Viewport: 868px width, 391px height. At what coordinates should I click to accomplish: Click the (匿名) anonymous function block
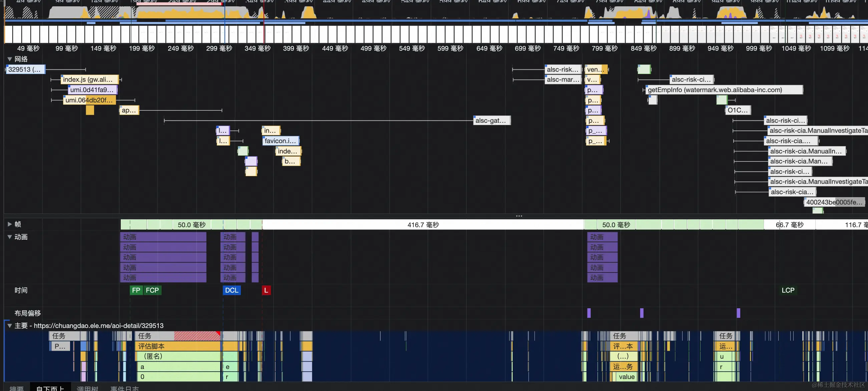178,356
